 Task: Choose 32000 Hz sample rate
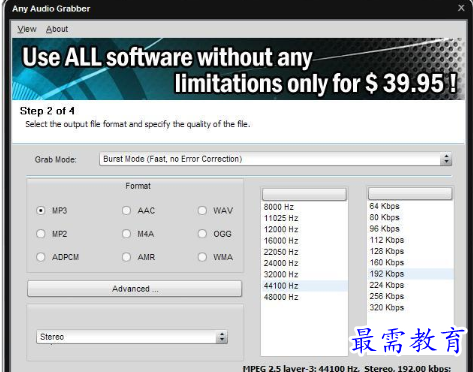tap(304, 275)
